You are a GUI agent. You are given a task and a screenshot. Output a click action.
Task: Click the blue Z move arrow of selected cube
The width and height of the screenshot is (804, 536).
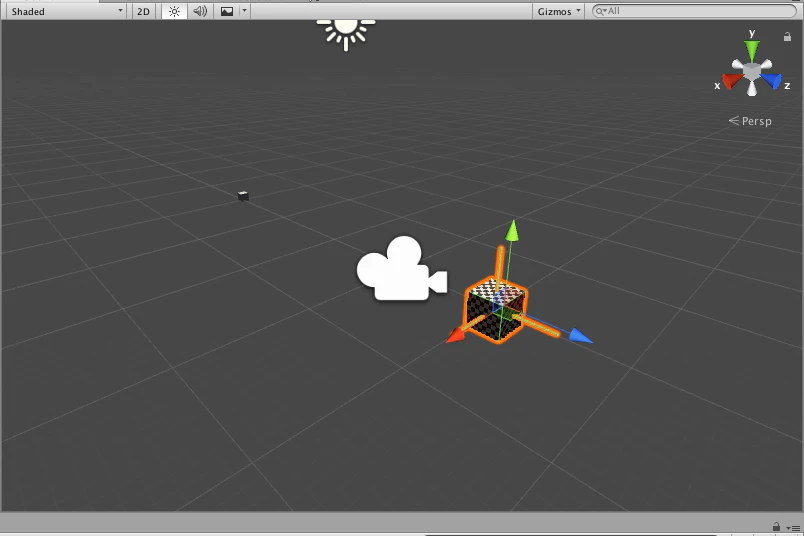click(x=580, y=336)
